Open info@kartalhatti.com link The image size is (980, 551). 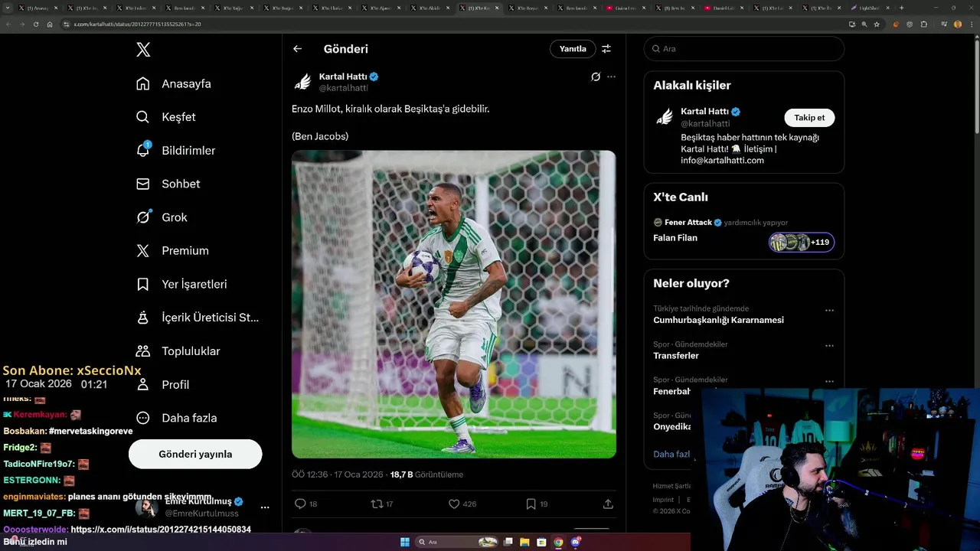tap(723, 161)
